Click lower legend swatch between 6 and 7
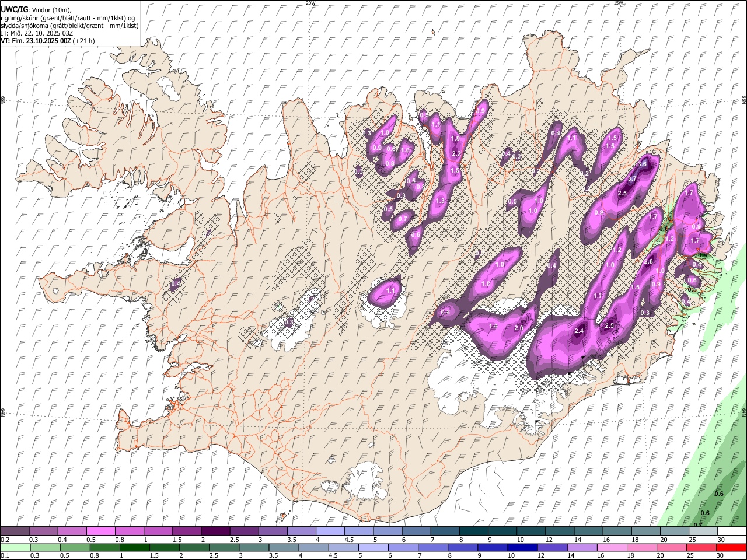 click(x=403, y=547)
